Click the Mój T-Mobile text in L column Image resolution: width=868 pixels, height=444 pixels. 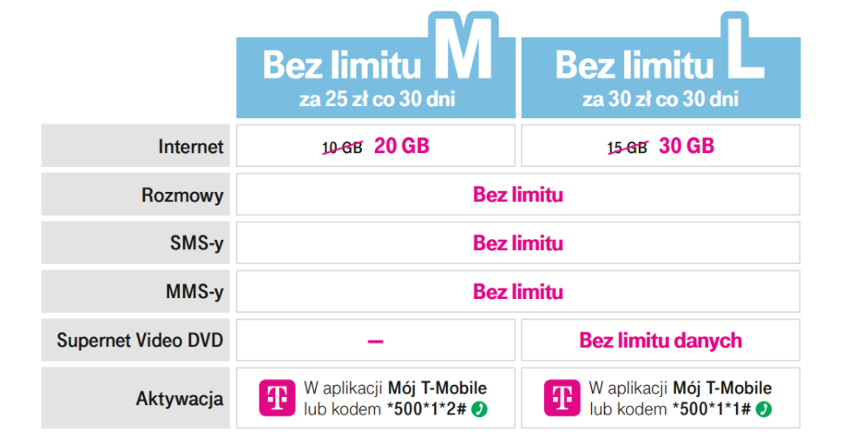[722, 388]
